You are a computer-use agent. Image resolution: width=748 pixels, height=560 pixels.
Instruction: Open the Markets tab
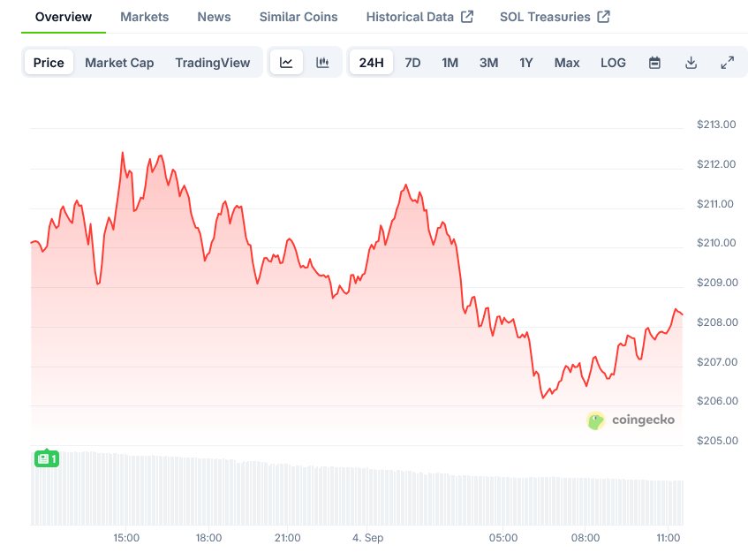pyautogui.click(x=145, y=17)
